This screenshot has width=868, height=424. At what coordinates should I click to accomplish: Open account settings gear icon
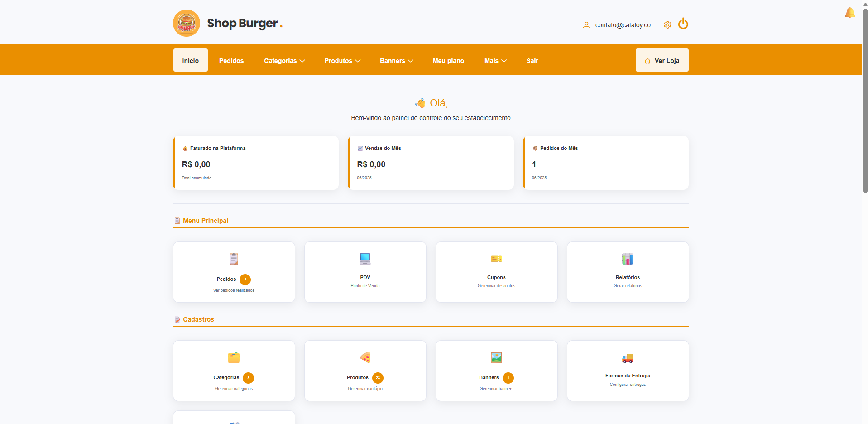(x=667, y=25)
